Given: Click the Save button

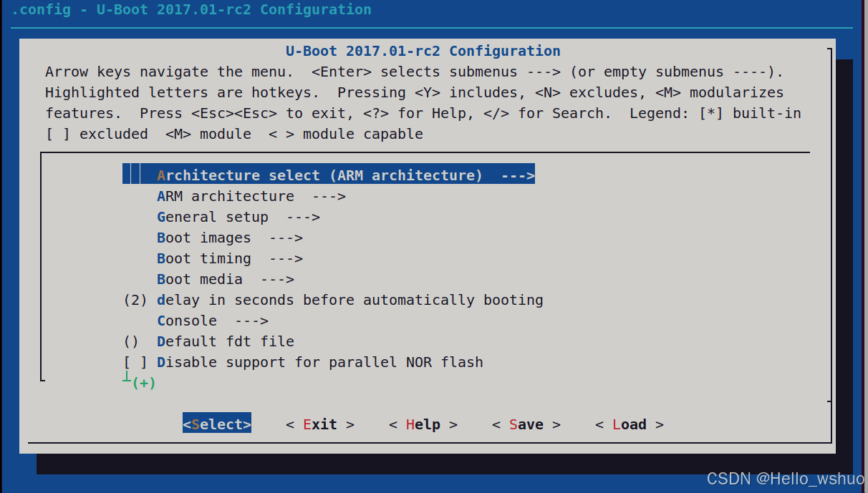Looking at the screenshot, I should [x=526, y=424].
